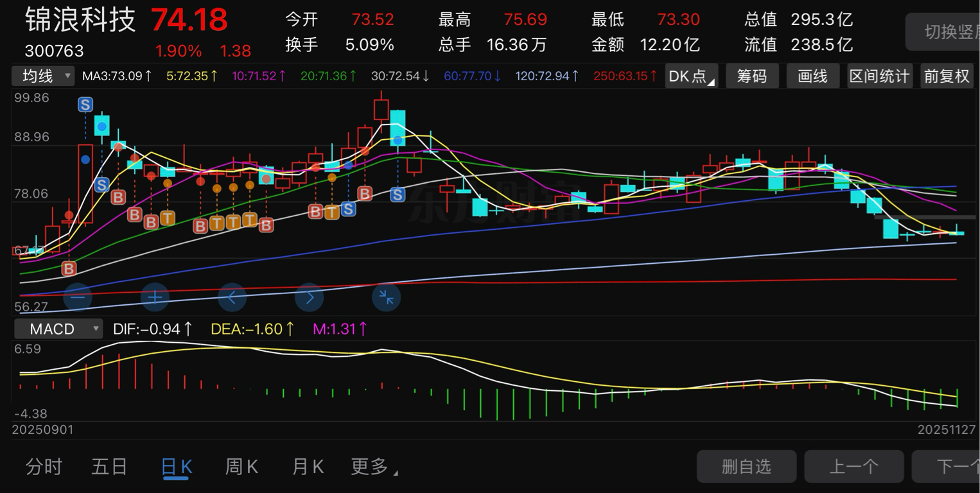Viewport: 980px width, 493px height.
Task: Tap the 今开 73.52 opening price
Action: coord(340,20)
